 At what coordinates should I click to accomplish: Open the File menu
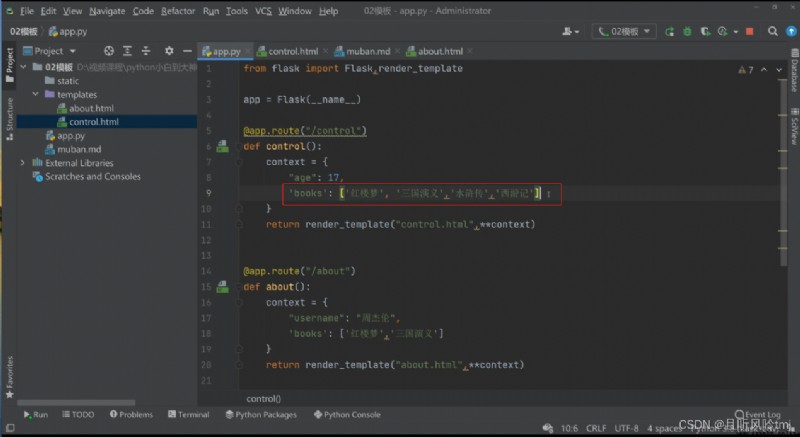[x=27, y=11]
